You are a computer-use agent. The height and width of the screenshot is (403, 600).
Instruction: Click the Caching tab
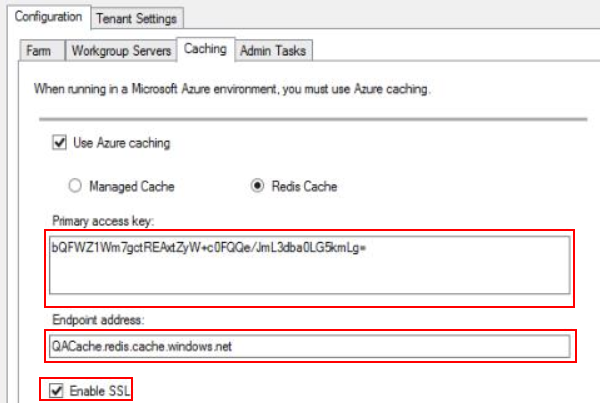pyautogui.click(x=205, y=49)
